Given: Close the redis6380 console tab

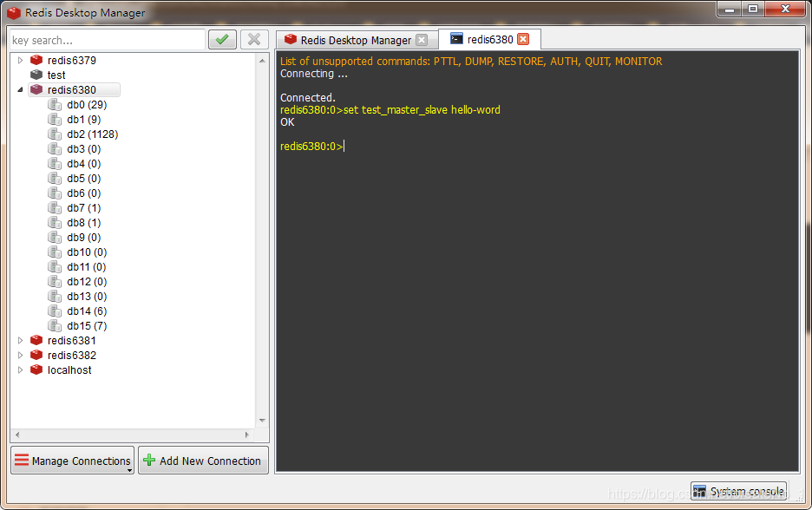Looking at the screenshot, I should click(524, 39).
